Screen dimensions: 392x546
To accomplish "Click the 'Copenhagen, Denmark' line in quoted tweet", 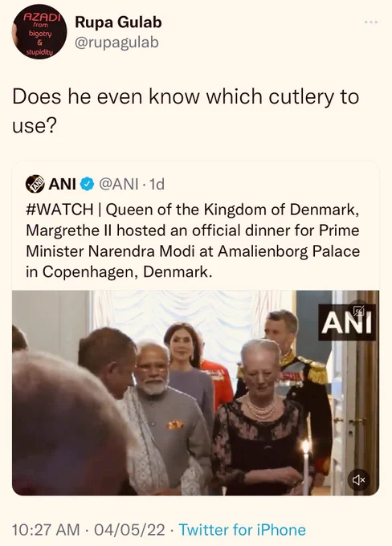I will (119, 271).
